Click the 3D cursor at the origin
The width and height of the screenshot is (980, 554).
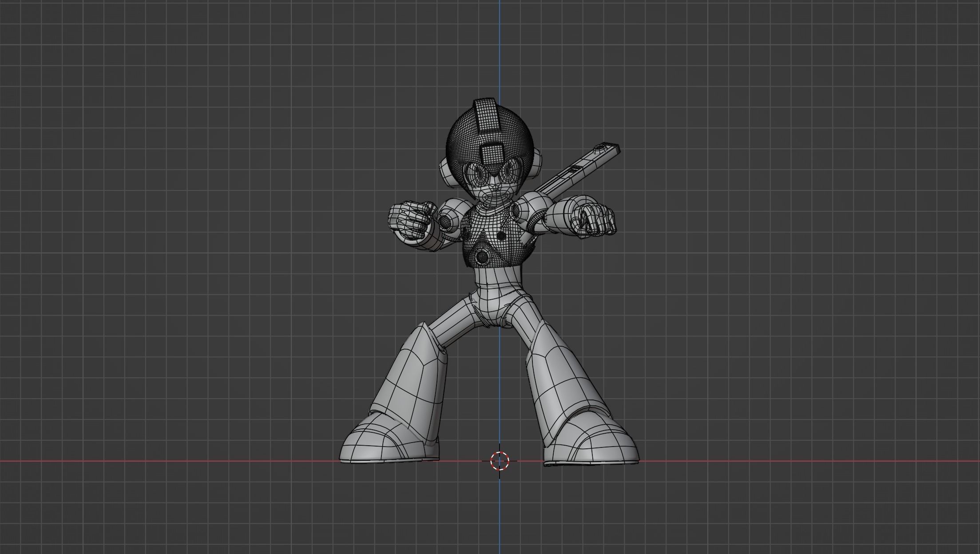point(499,460)
